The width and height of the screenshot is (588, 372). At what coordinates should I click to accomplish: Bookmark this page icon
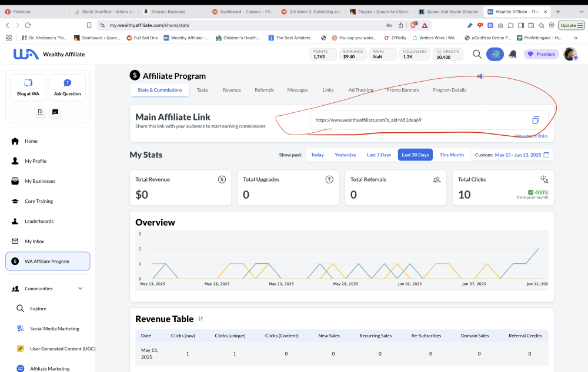pyautogui.click(x=89, y=25)
